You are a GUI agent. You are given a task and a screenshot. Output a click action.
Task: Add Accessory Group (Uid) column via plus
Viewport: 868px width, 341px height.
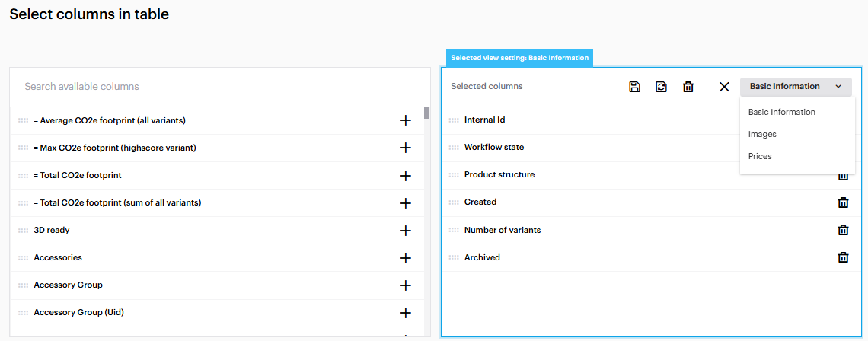point(405,313)
